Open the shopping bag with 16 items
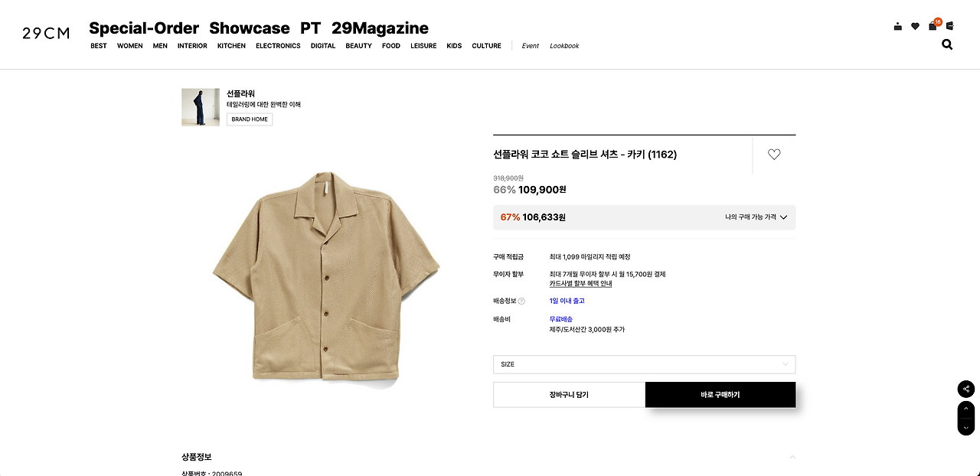 (x=932, y=25)
